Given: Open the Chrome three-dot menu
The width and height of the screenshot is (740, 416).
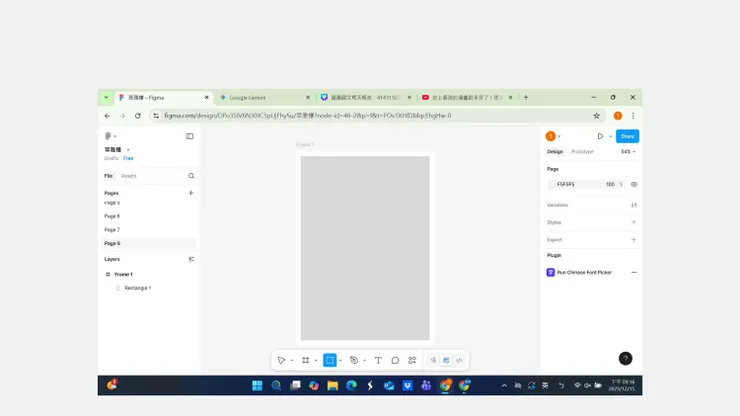Looking at the screenshot, I should 633,116.
